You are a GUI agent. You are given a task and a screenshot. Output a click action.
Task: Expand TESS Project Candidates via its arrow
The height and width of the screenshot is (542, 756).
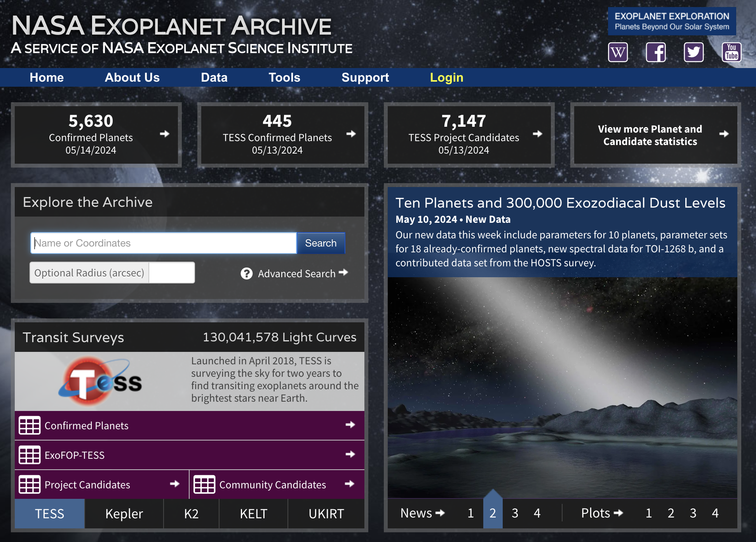[537, 134]
